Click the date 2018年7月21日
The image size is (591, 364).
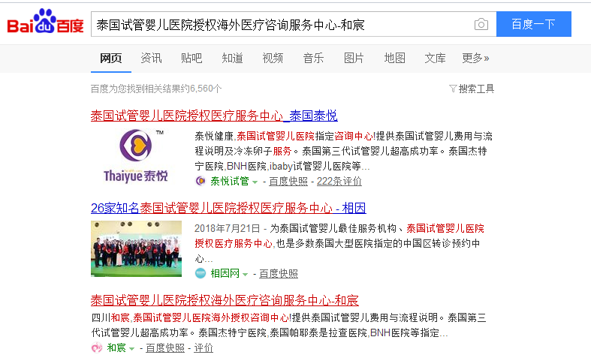point(228,228)
